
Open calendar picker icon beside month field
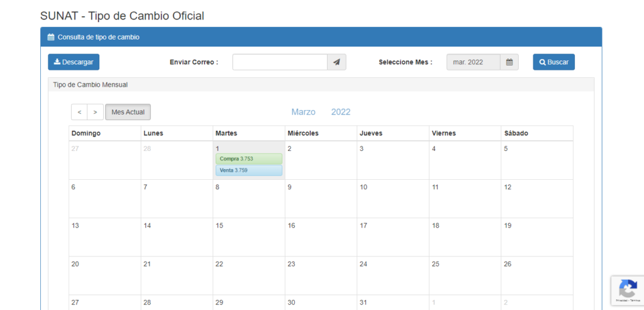click(x=509, y=62)
